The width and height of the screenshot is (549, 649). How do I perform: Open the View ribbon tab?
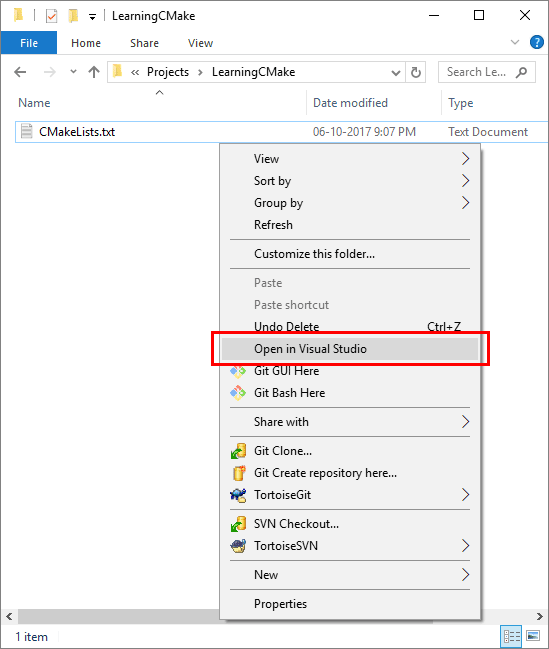click(x=200, y=43)
